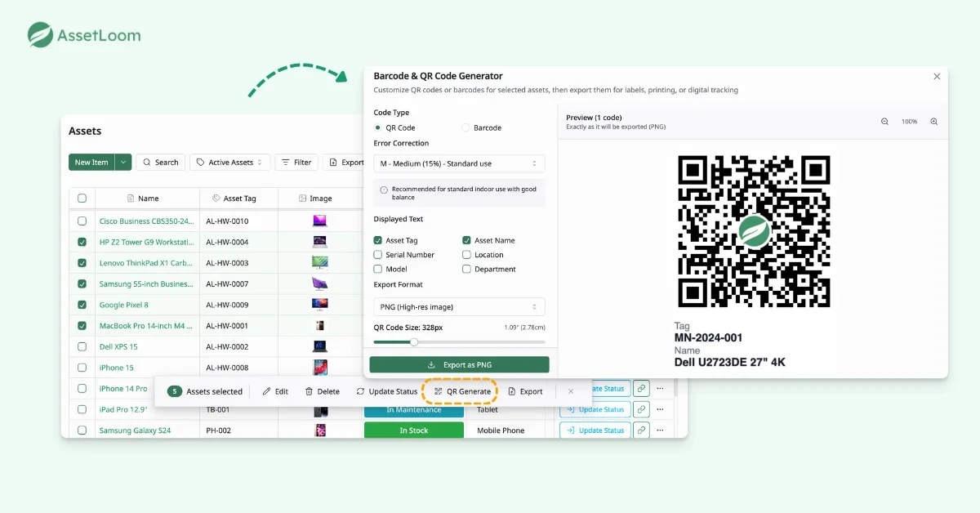Click the Dell XPS 15 image thumbnail
This screenshot has height=513, width=980.
319,346
